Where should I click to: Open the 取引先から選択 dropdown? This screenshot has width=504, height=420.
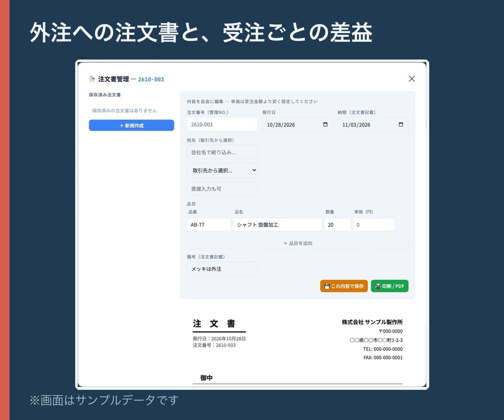222,170
